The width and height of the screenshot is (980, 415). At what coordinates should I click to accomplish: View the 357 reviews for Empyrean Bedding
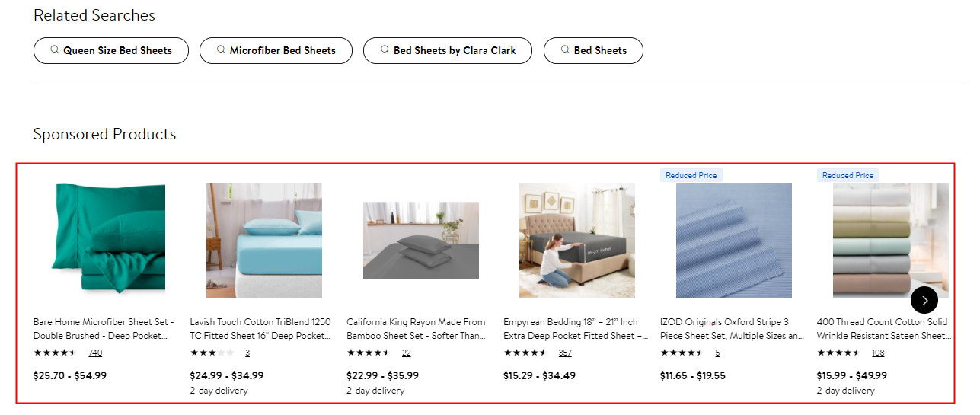click(565, 353)
